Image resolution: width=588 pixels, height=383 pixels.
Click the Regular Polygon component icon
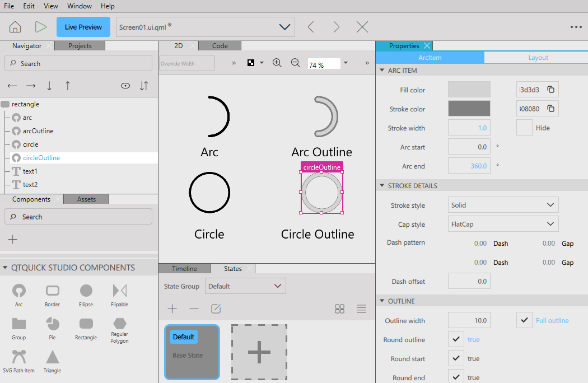click(119, 324)
